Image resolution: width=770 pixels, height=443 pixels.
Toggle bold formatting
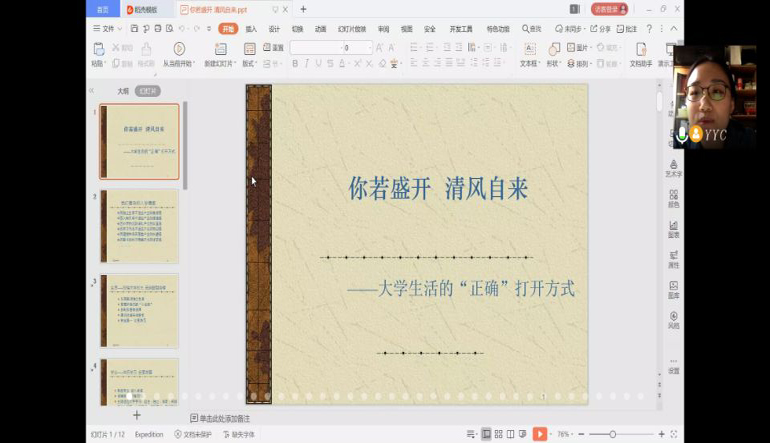tap(295, 63)
